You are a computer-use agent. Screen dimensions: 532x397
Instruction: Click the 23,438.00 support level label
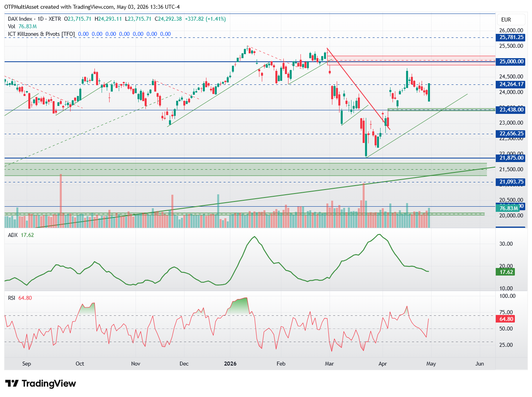tap(512, 110)
